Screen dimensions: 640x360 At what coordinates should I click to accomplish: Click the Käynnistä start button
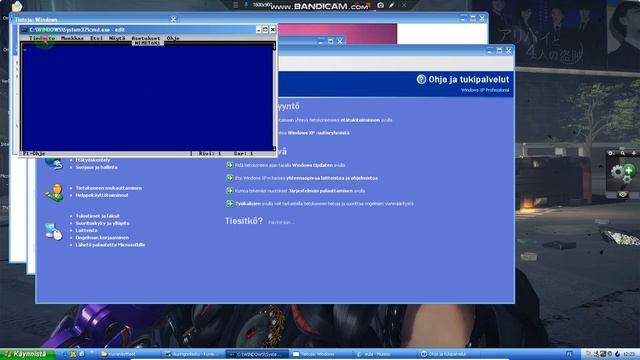27,354
